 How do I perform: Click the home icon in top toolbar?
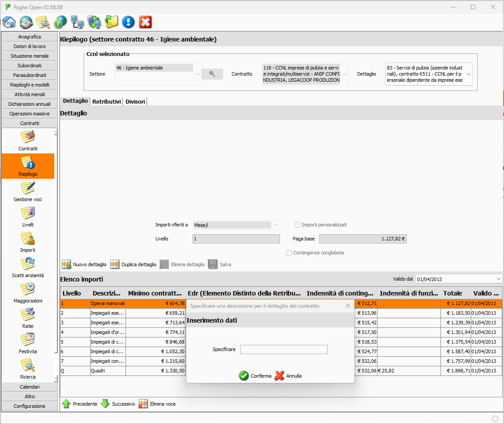(x=9, y=22)
